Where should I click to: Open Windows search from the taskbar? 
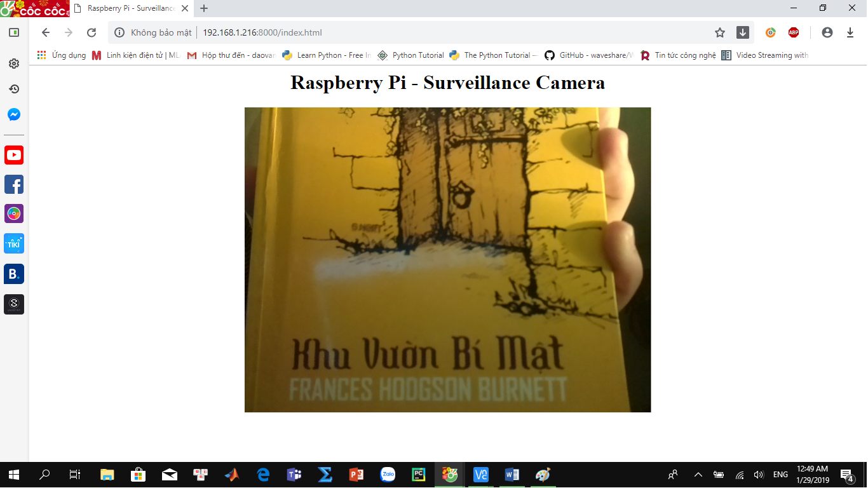tap(44, 475)
